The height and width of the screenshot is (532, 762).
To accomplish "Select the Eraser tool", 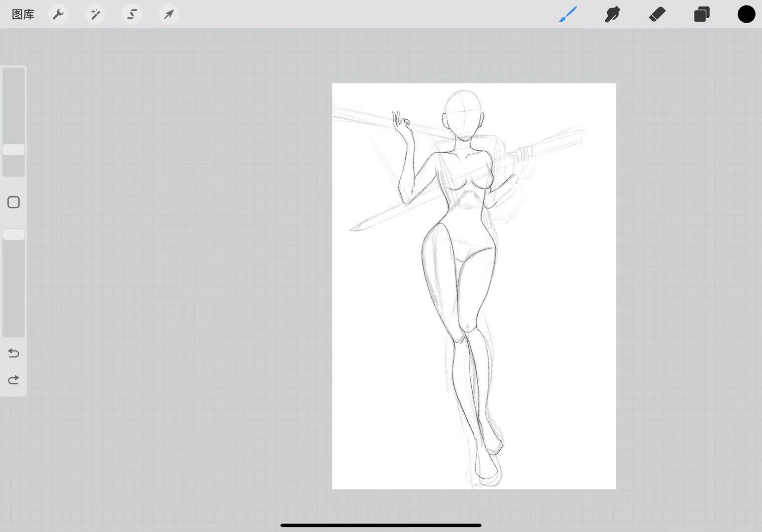I will coord(657,14).
